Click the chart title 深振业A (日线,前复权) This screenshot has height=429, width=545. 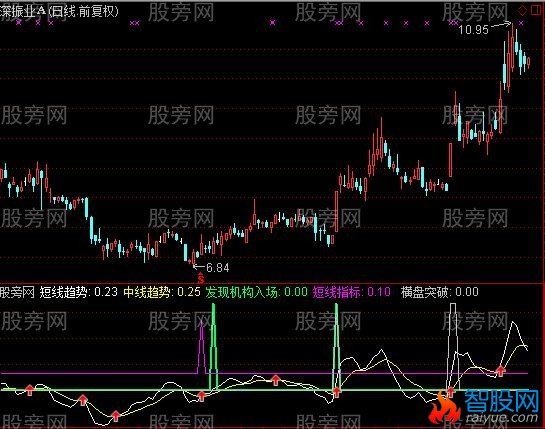point(59,11)
